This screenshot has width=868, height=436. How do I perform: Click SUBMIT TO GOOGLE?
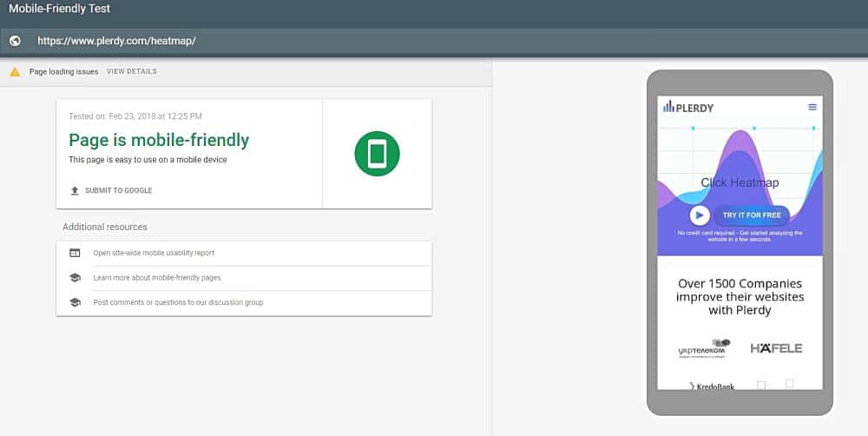[x=118, y=190]
